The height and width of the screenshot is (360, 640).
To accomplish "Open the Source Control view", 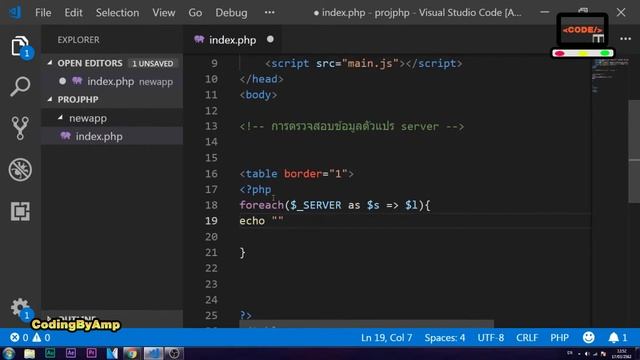I will [x=20, y=128].
